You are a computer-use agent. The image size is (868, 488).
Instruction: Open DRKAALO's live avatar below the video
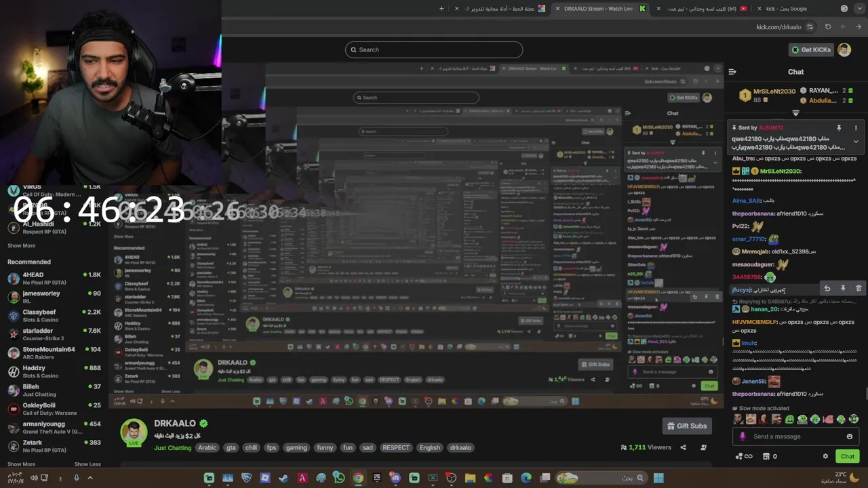pyautogui.click(x=134, y=433)
